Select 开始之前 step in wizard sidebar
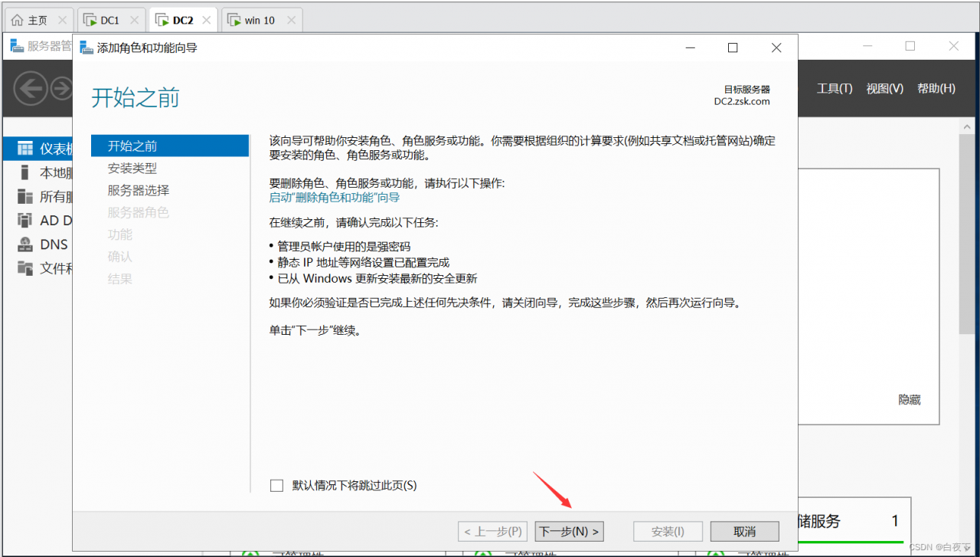 click(170, 146)
